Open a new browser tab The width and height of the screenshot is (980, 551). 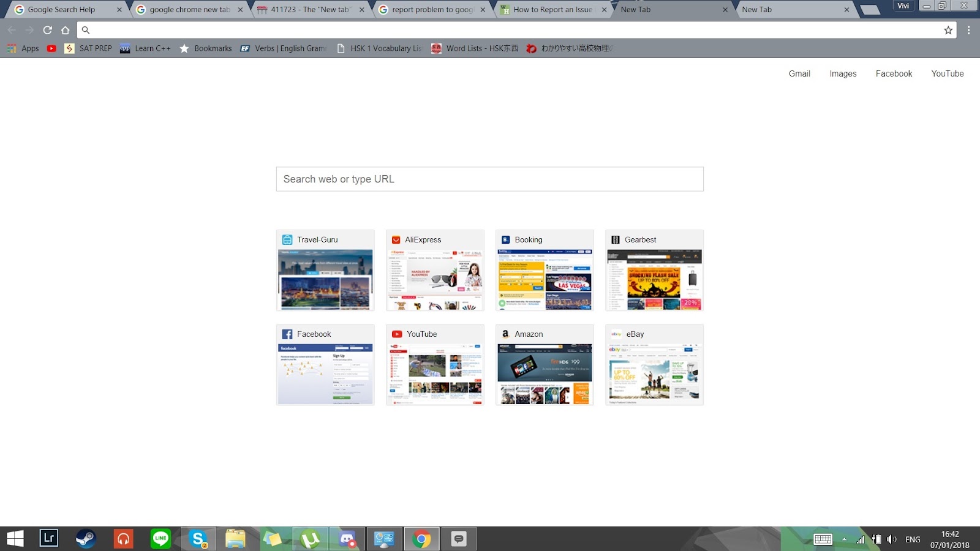tap(870, 10)
